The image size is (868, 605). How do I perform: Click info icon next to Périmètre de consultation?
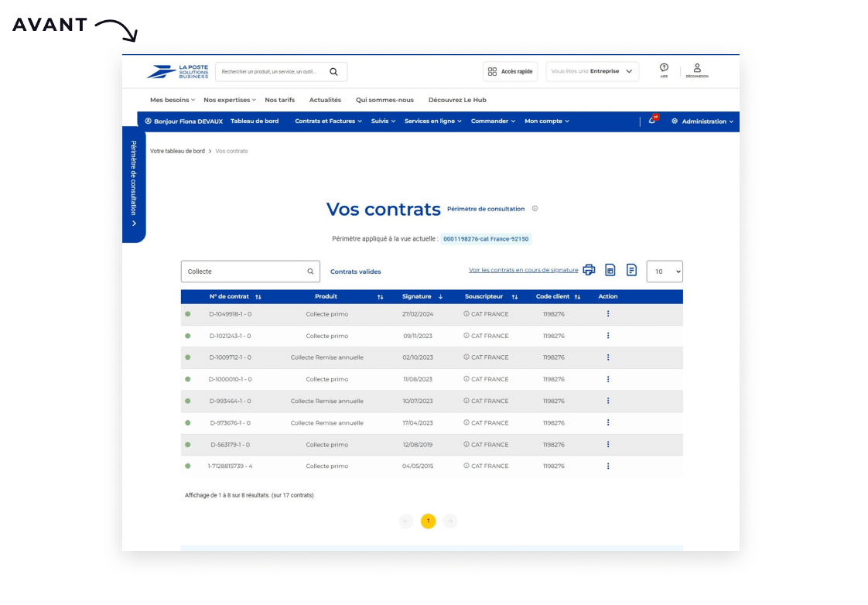pos(535,209)
